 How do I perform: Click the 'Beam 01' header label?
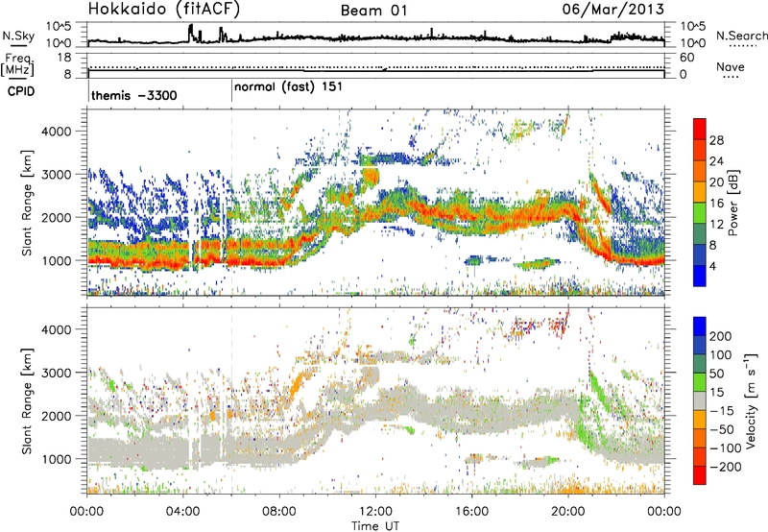click(x=373, y=11)
